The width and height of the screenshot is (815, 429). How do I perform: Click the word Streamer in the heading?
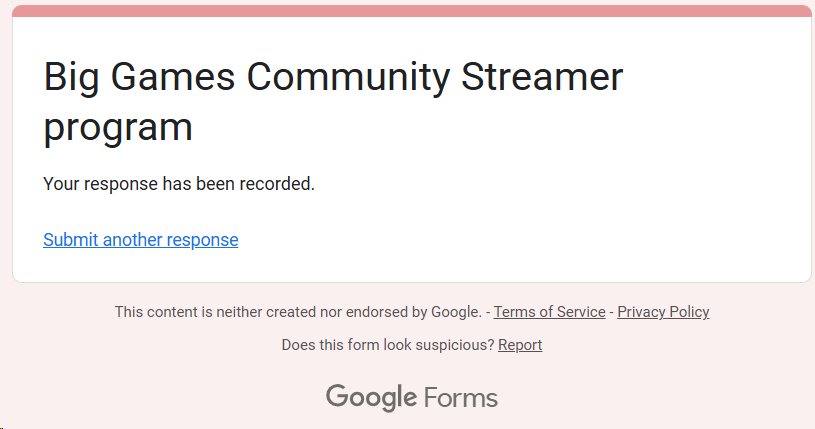(x=542, y=77)
